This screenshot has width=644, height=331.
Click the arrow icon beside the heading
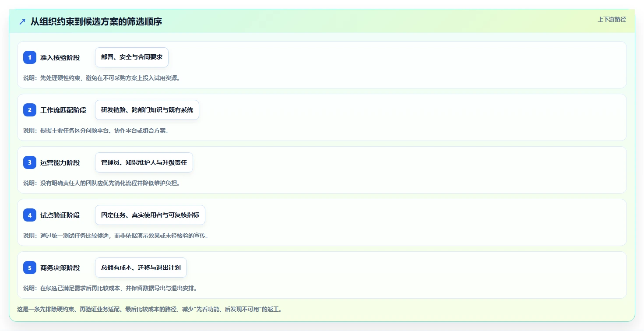[22, 21]
